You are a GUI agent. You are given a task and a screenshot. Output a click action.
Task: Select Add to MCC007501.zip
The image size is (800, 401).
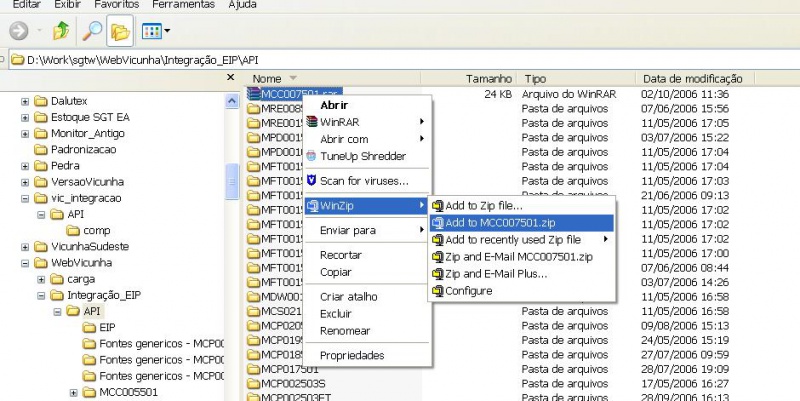pos(500,223)
